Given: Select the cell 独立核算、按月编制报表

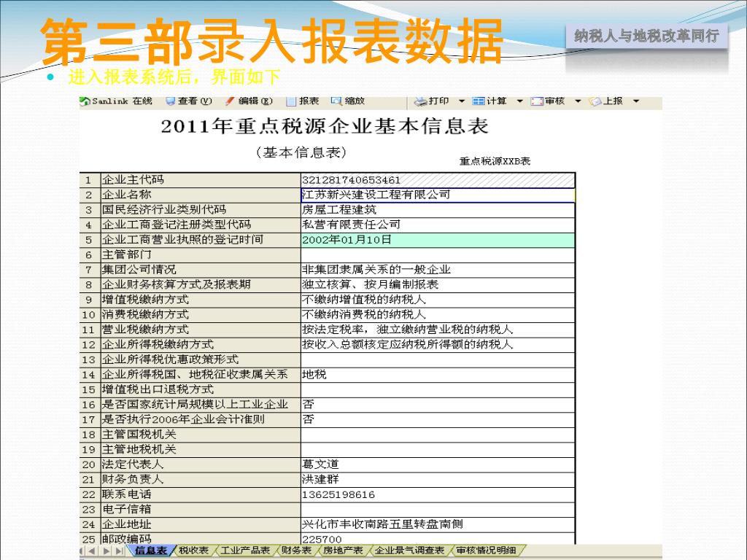Looking at the screenshot, I should (438, 285).
